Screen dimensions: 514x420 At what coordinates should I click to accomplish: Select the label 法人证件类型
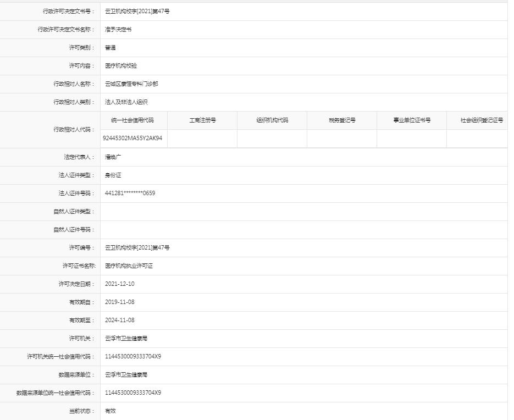[76, 175]
